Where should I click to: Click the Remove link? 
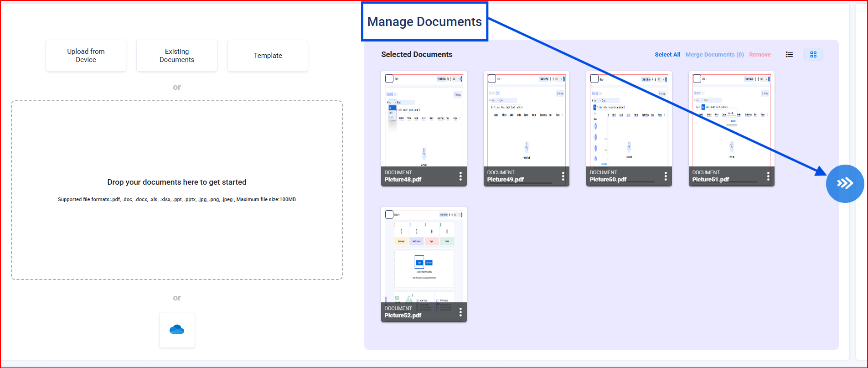coord(759,55)
